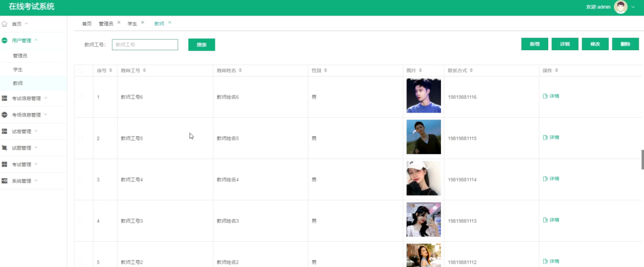Switch to the 首页 tab
644x267 pixels.
tap(87, 24)
